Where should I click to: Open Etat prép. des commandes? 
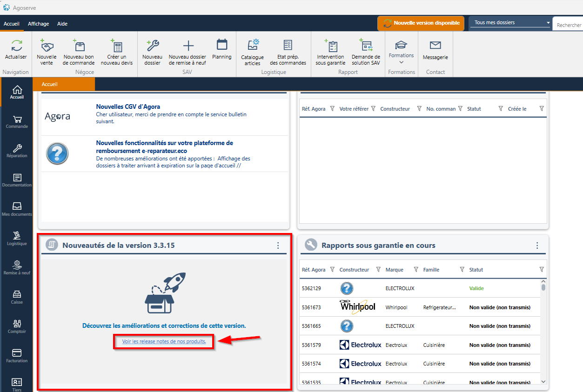(288, 51)
